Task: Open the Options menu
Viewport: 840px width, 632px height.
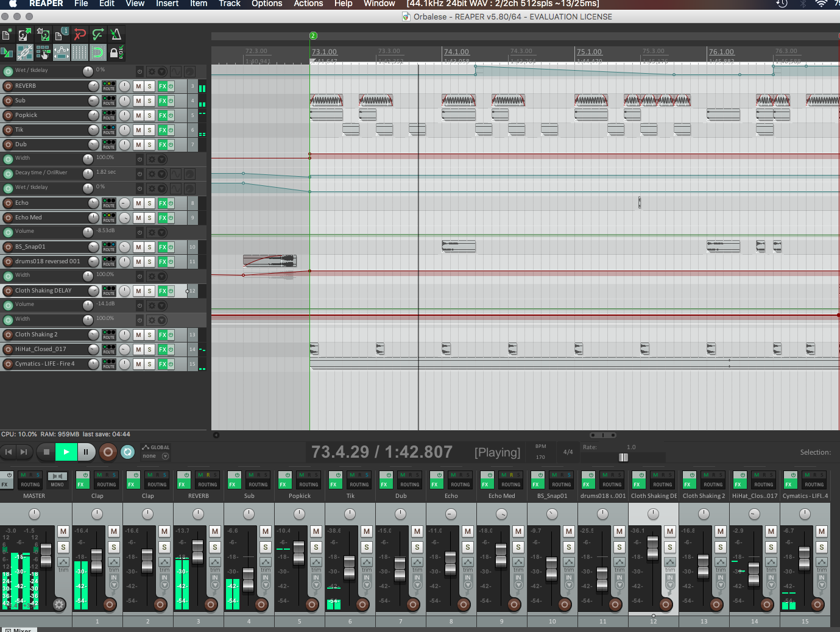Action: click(x=267, y=4)
